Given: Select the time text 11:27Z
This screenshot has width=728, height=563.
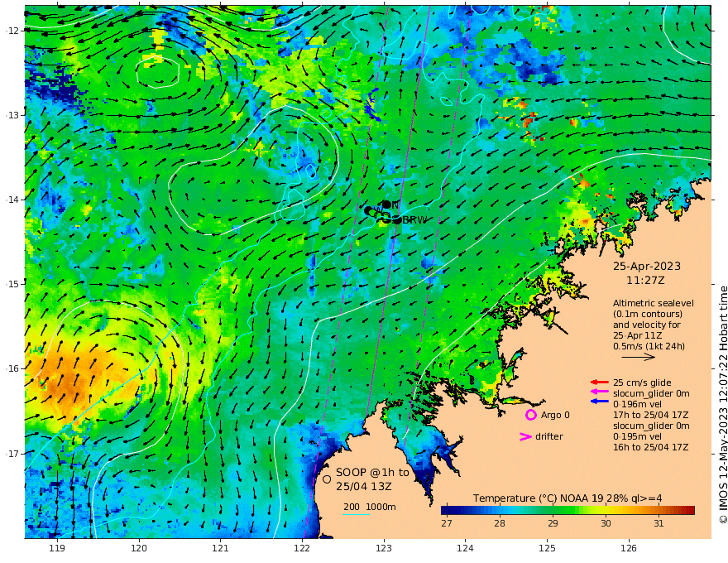Looking at the screenshot, I should 645,281.
